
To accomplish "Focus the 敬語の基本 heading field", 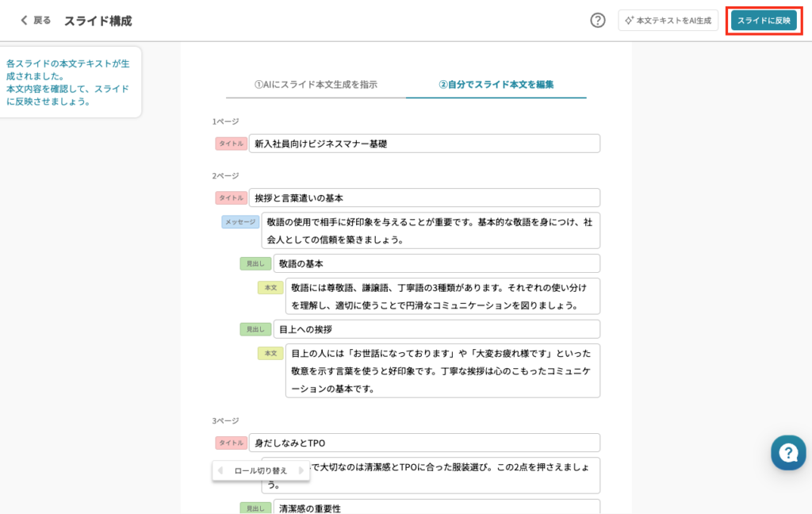I will pyautogui.click(x=436, y=263).
